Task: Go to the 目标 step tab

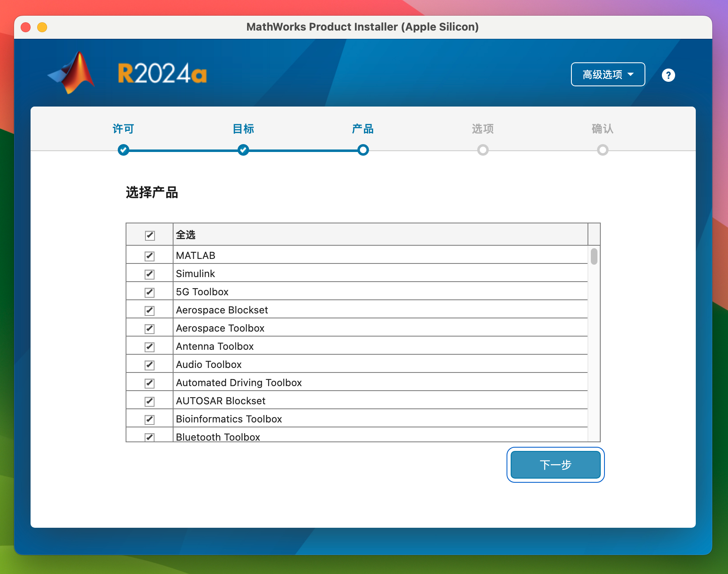Action: [243, 129]
